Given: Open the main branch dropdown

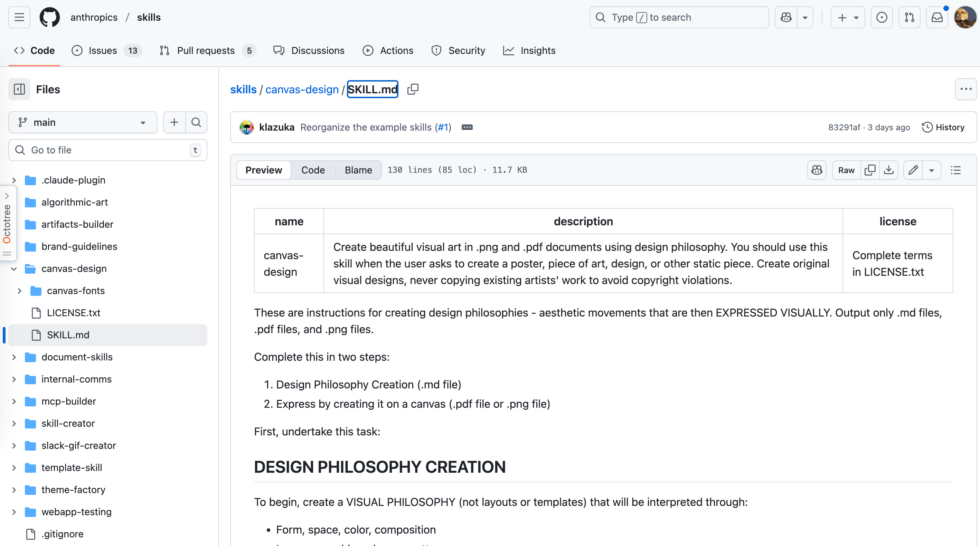Looking at the screenshot, I should pyautogui.click(x=83, y=123).
